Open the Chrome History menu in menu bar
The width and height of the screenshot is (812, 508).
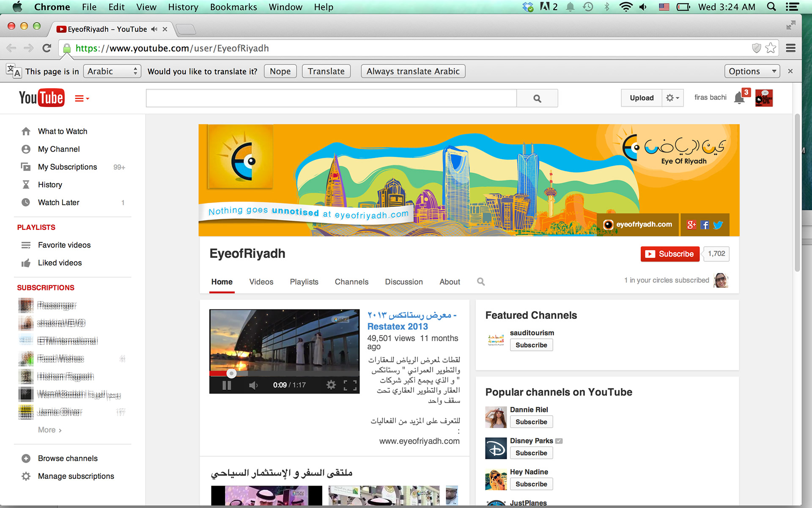click(x=183, y=7)
